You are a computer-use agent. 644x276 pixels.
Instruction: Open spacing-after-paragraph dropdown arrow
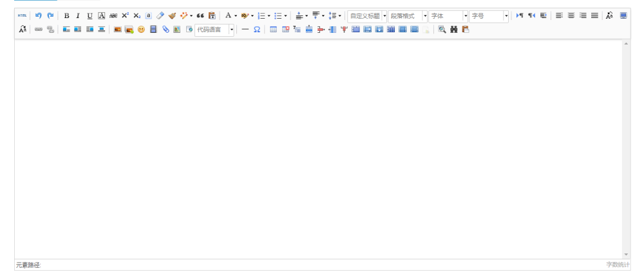point(323,16)
